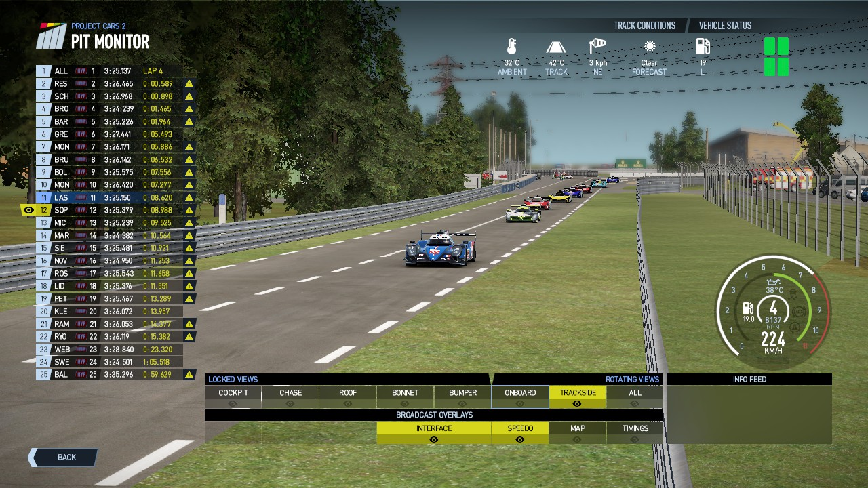This screenshot has height=488, width=868.
Task: Click the warning triangle on BAR row
Action: coord(189,122)
